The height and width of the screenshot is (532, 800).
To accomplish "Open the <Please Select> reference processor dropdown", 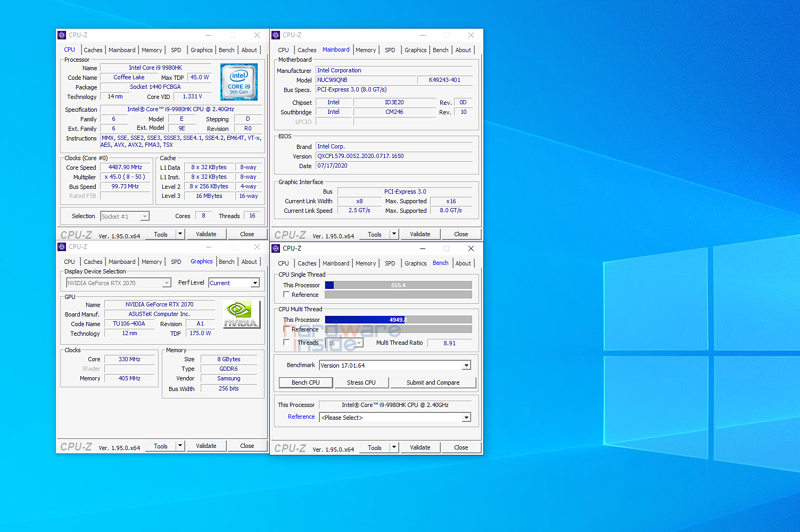I will [466, 417].
